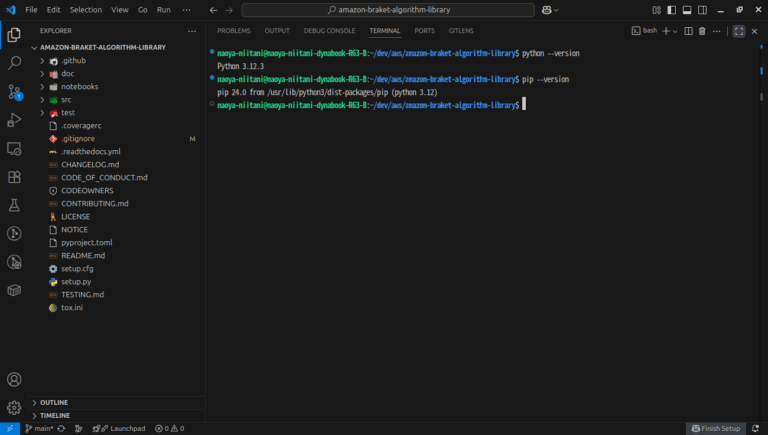The image size is (768, 435).
Task: Switch to the DEBUG CONSOLE tab
Action: (329, 31)
